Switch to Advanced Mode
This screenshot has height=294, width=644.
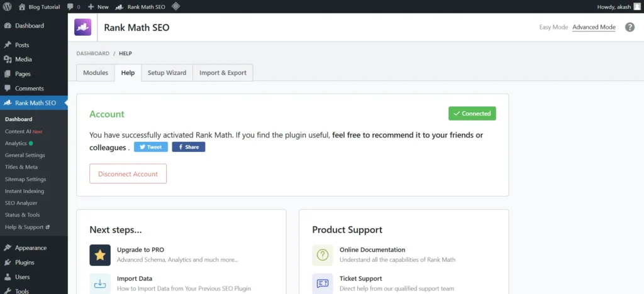pyautogui.click(x=594, y=28)
